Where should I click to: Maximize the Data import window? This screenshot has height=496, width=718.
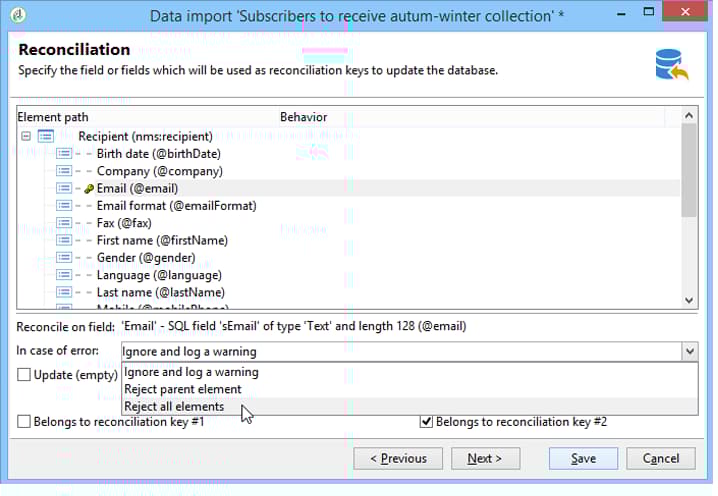click(x=648, y=12)
